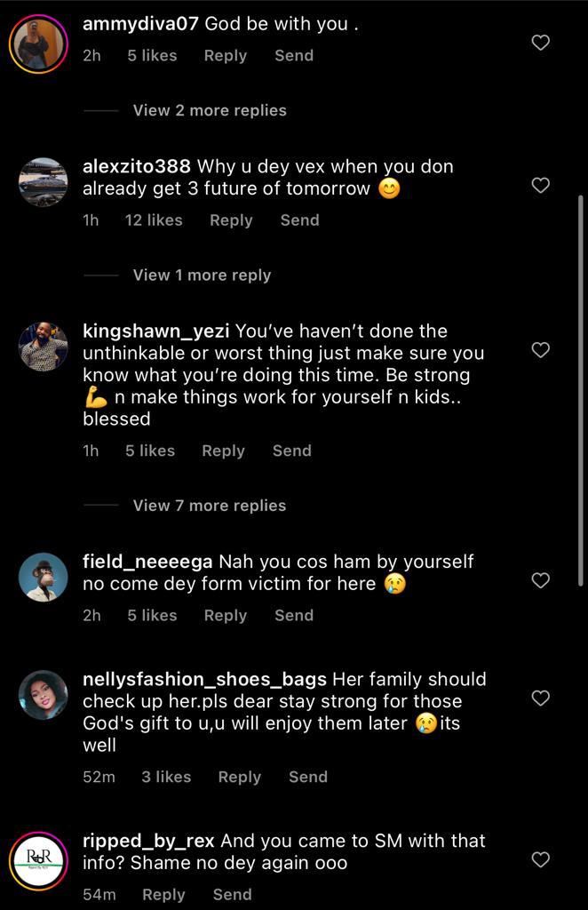The height and width of the screenshot is (910, 588).
Task: Send kingshawn_yezi's comment to someone
Action: pos(291,451)
